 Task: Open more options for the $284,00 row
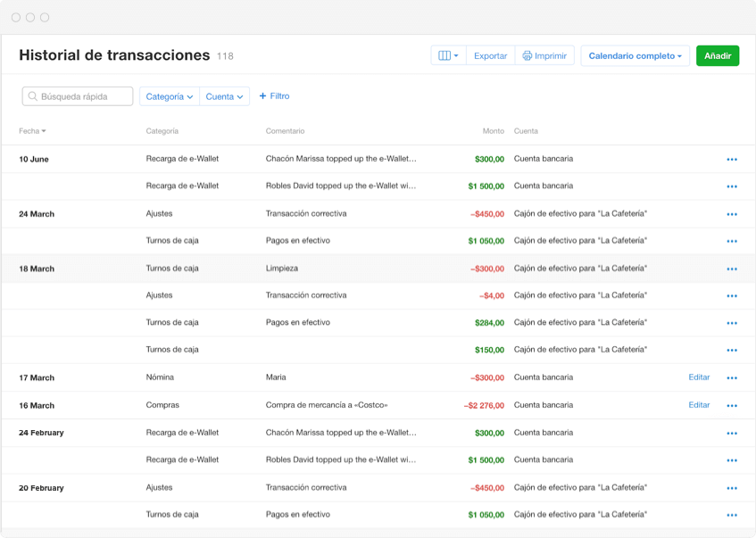coord(732,323)
